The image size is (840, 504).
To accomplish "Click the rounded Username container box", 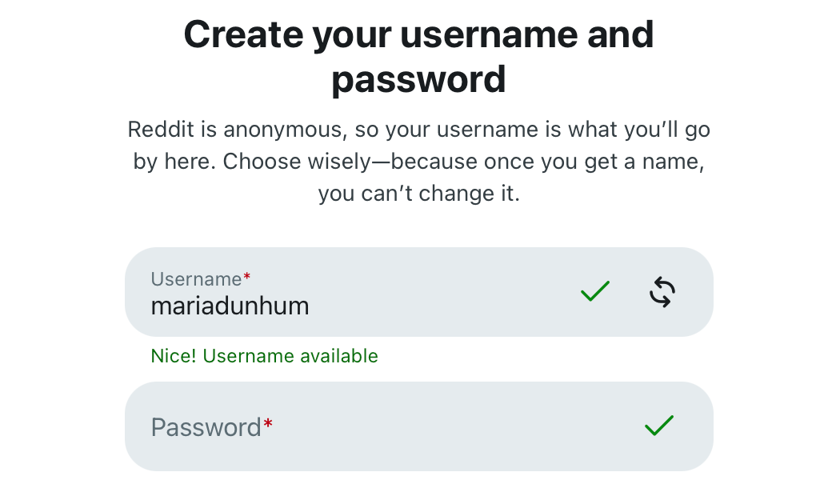I will (x=418, y=291).
